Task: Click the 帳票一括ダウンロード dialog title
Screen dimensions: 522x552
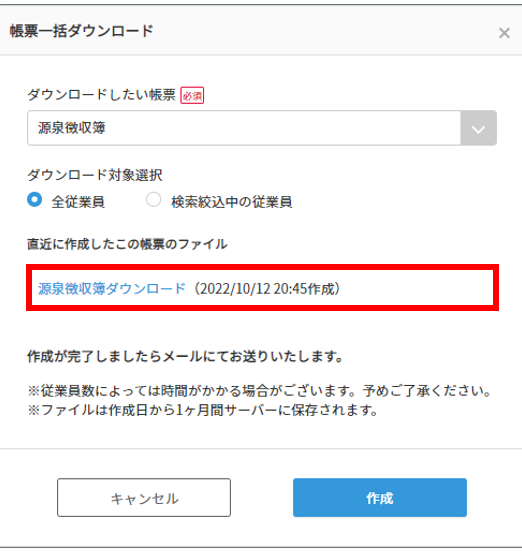Action: point(81,31)
